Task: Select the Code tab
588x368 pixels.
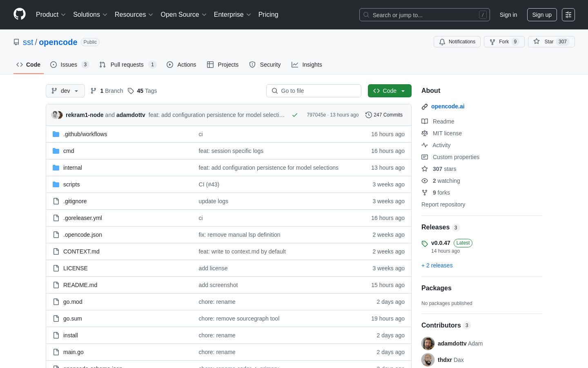Action: tap(29, 65)
